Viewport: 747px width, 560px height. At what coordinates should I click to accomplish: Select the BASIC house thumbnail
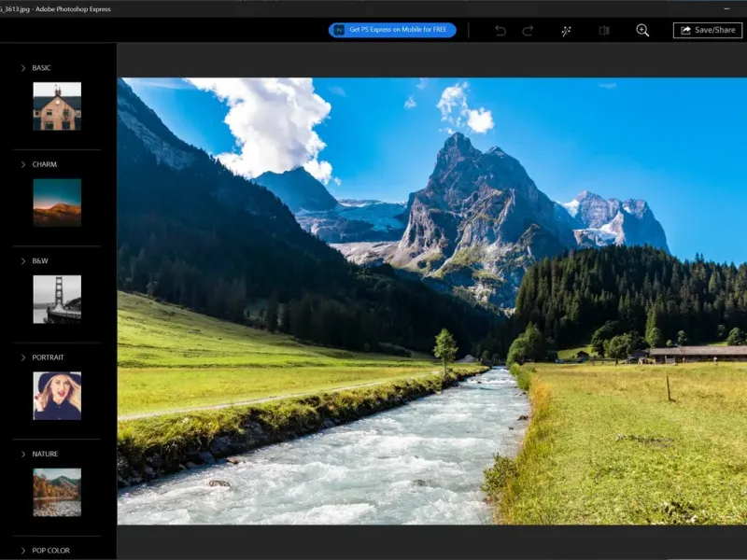coord(57,106)
